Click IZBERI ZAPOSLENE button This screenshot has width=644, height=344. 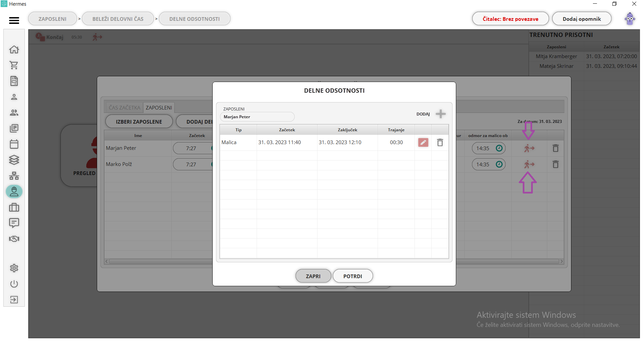(x=139, y=122)
